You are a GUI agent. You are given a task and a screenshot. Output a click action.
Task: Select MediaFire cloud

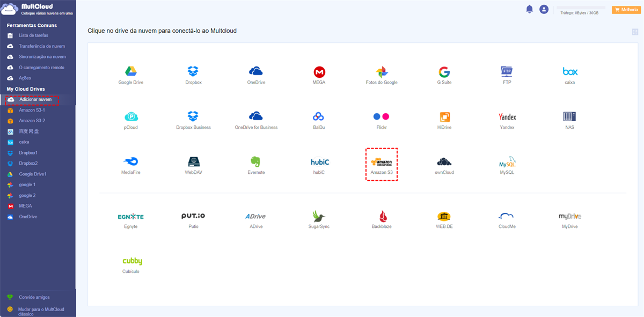pyautogui.click(x=131, y=166)
